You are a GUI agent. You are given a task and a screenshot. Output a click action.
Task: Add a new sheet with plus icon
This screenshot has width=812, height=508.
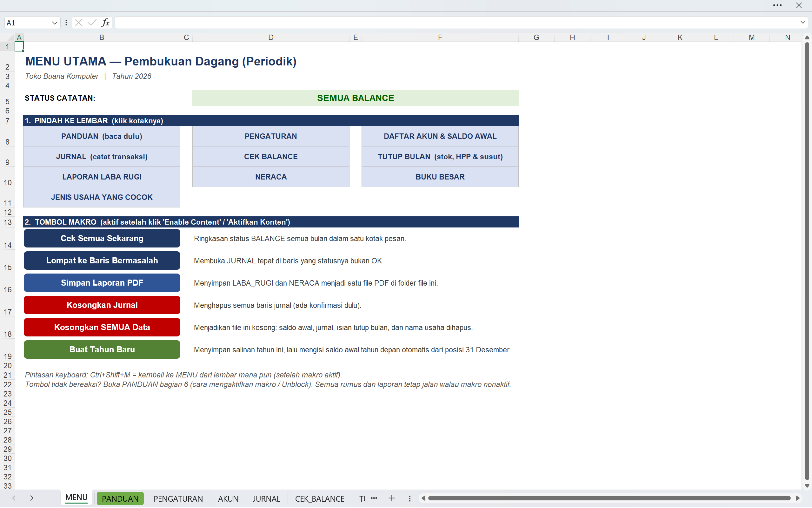tap(392, 498)
